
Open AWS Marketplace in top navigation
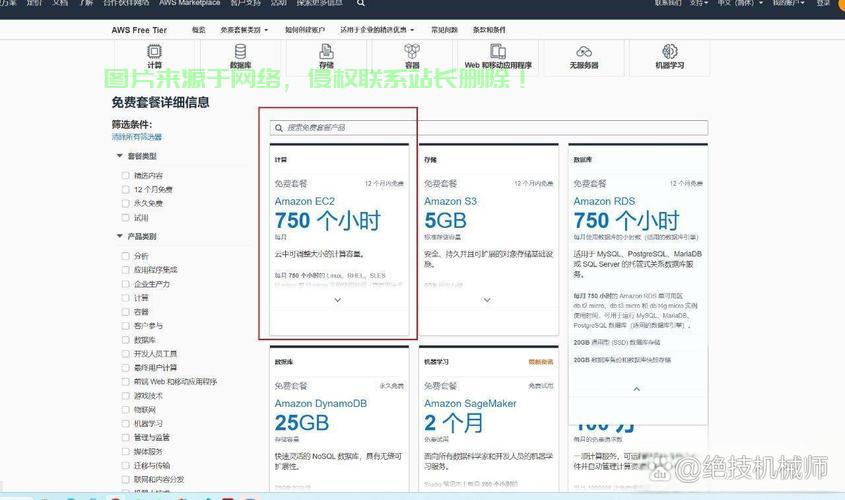(x=190, y=3)
